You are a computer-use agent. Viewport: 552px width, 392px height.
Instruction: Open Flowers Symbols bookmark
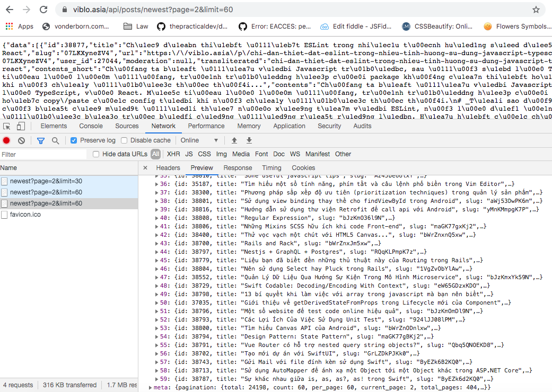click(517, 26)
